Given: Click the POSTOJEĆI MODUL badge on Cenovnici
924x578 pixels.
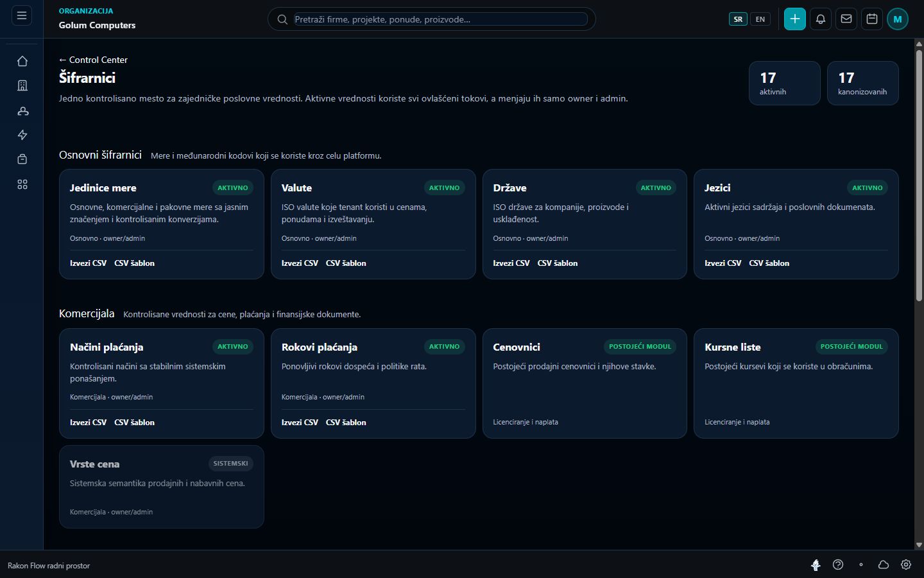Looking at the screenshot, I should pyautogui.click(x=640, y=346).
